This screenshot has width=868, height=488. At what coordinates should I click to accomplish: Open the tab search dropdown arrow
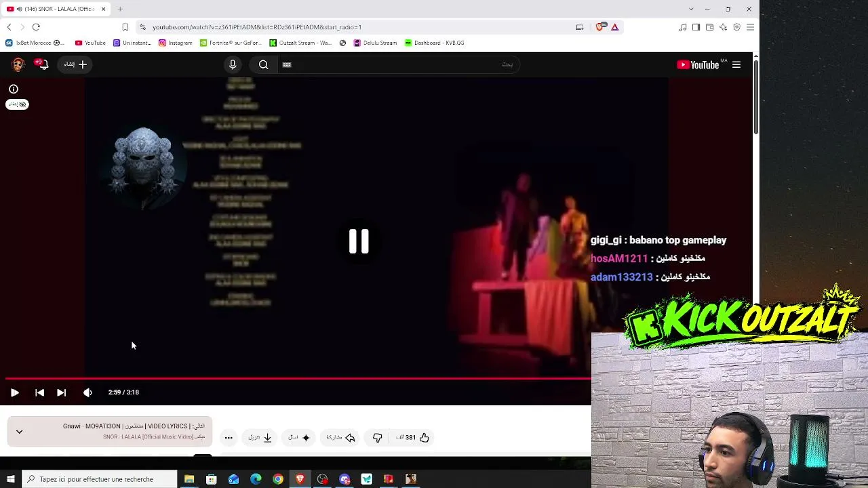[691, 9]
